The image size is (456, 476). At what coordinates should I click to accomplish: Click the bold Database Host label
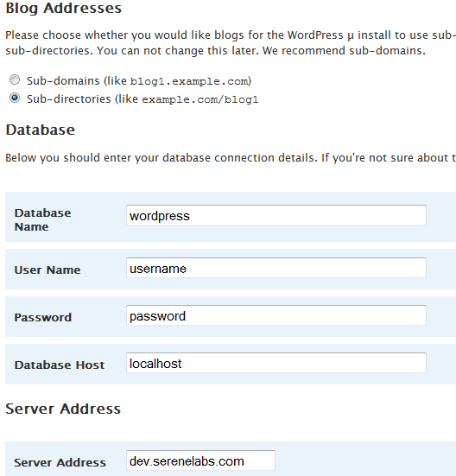click(x=60, y=365)
